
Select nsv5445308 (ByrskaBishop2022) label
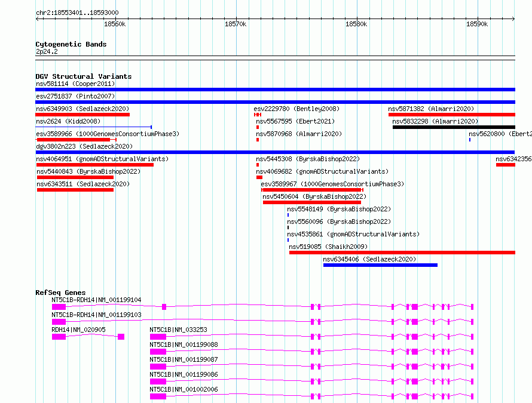tap(308, 159)
